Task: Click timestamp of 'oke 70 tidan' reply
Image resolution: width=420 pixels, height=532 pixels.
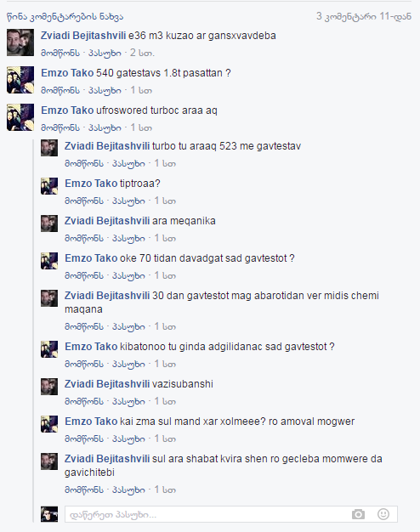Action: click(165, 275)
